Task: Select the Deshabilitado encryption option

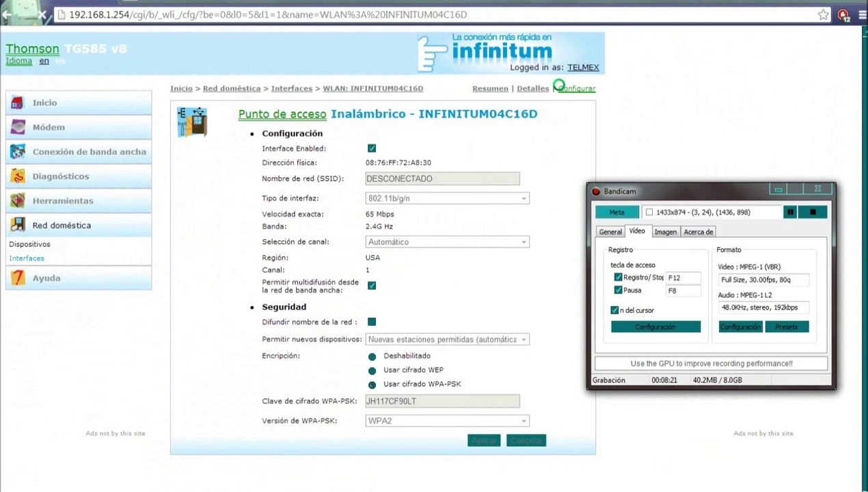Action: coord(372,357)
